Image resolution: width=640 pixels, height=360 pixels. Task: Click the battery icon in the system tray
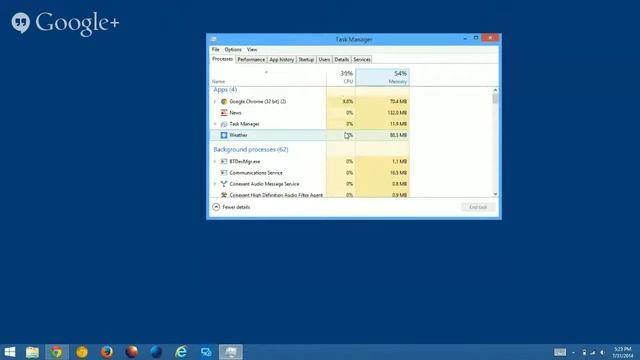coord(584,352)
